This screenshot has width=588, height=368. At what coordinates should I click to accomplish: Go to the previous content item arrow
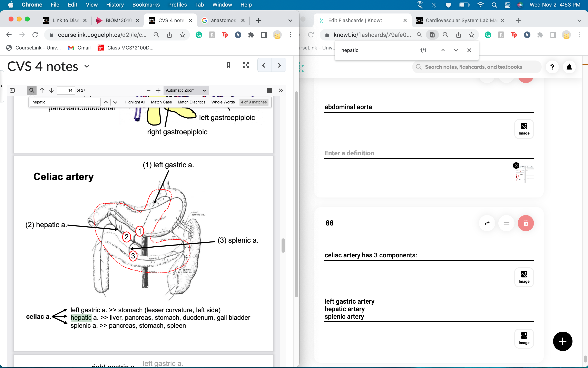point(264,65)
